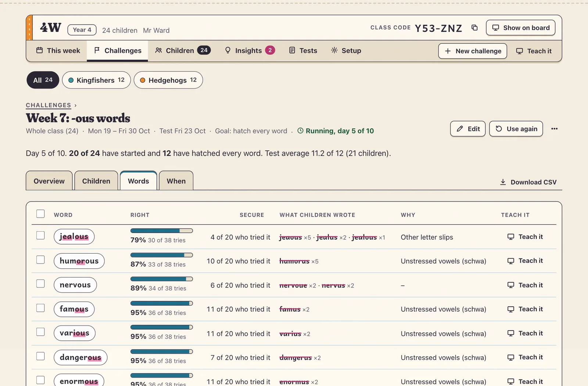Click the jealous word chip
Screen dimensions: 588x386
click(74, 237)
